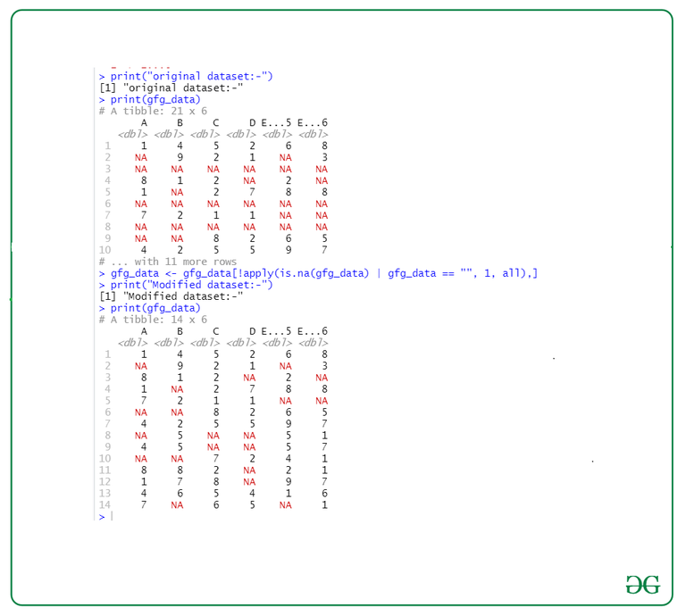
Task: Click the "# A tibble: 21 x 6" header
Action: point(153,111)
